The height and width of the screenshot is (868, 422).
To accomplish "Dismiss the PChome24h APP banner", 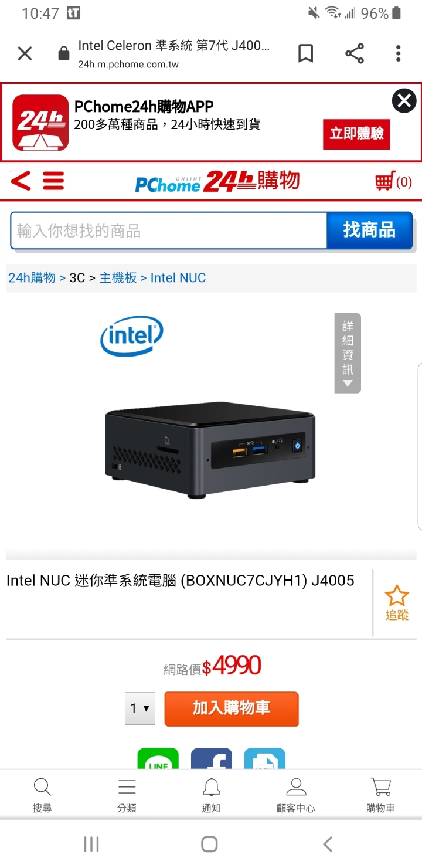I will 404,101.
